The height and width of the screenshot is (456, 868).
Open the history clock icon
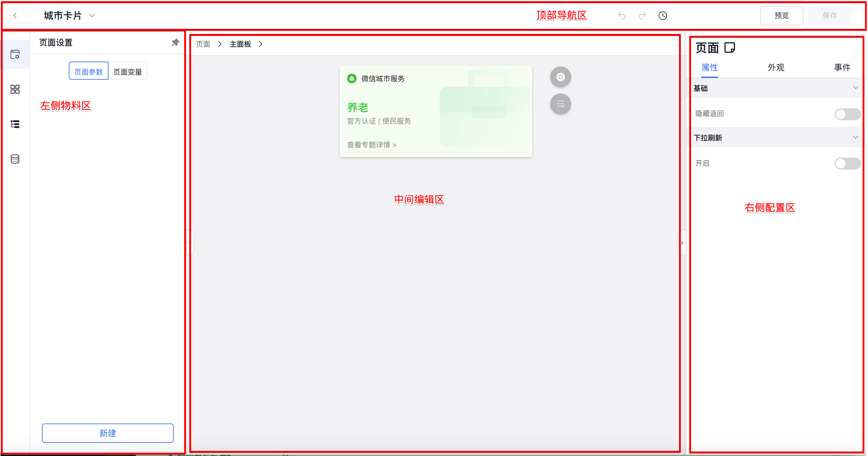tap(662, 16)
